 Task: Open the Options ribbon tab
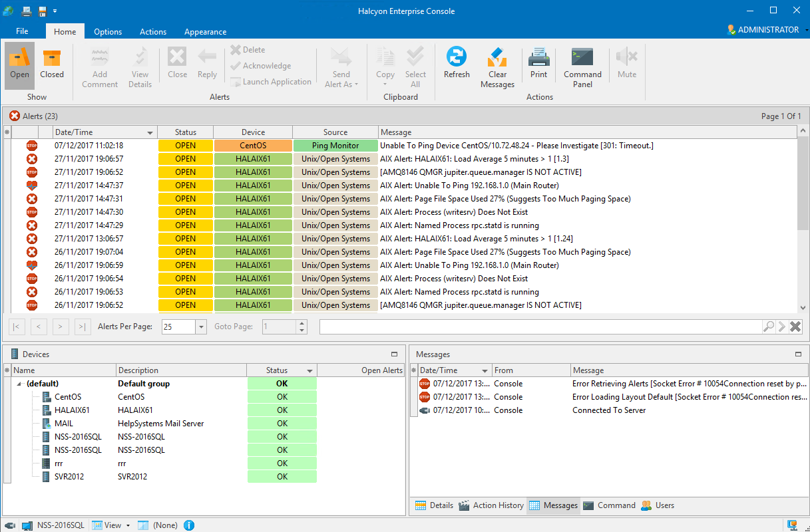[108, 31]
